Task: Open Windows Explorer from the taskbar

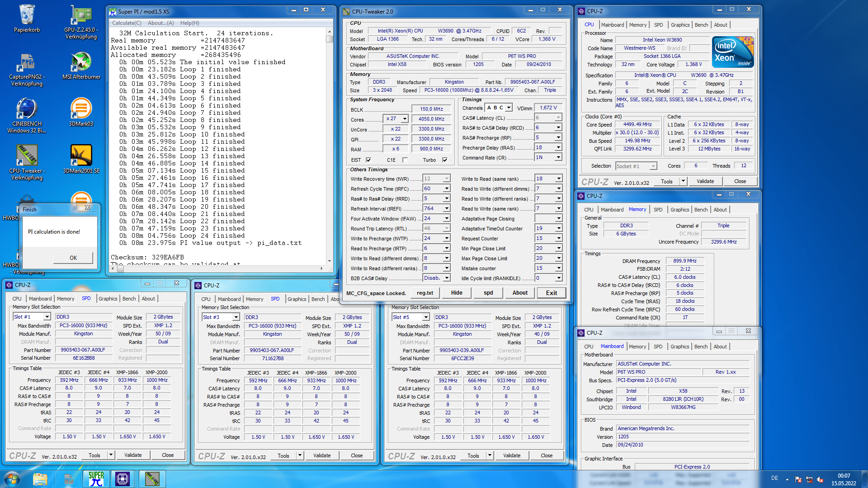Action: (x=40, y=479)
